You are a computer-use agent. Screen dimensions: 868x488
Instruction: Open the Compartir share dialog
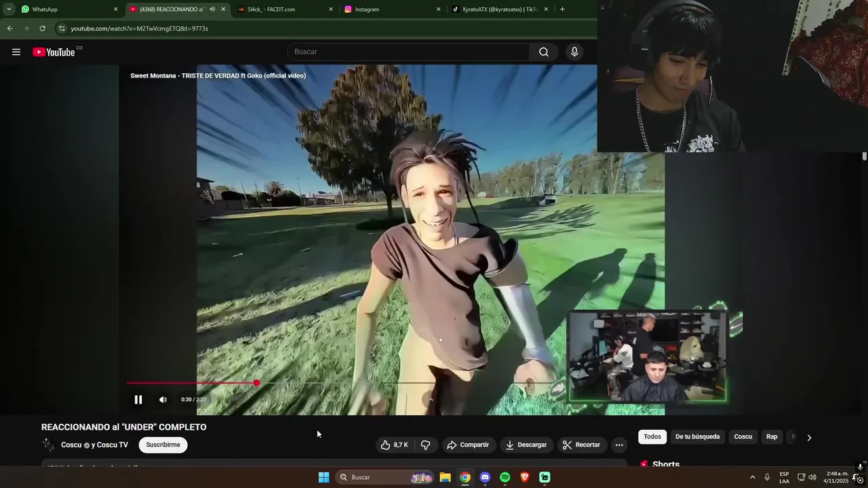pos(468,445)
